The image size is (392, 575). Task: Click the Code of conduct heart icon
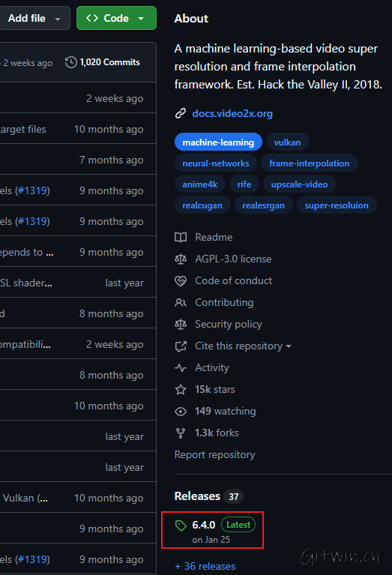[181, 281]
